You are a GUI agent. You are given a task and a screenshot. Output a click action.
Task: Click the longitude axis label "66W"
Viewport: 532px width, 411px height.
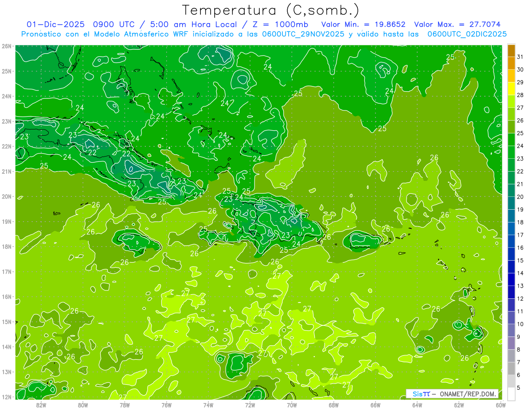tap(375, 405)
